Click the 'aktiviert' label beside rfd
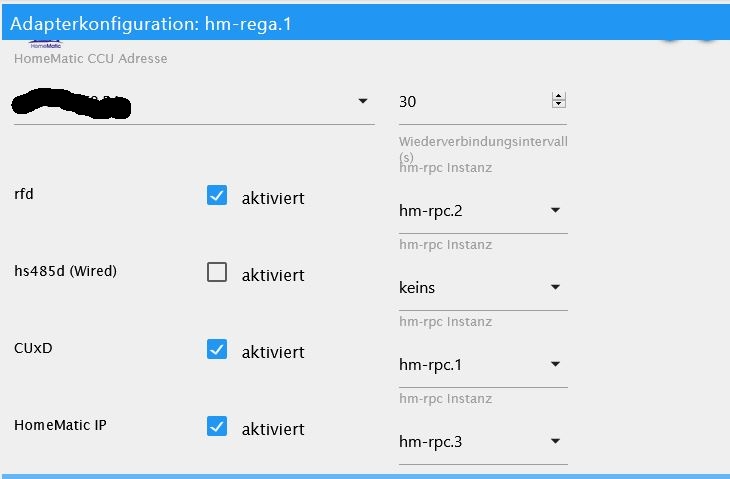Screen dimensions: 730x479 [x=273, y=198]
